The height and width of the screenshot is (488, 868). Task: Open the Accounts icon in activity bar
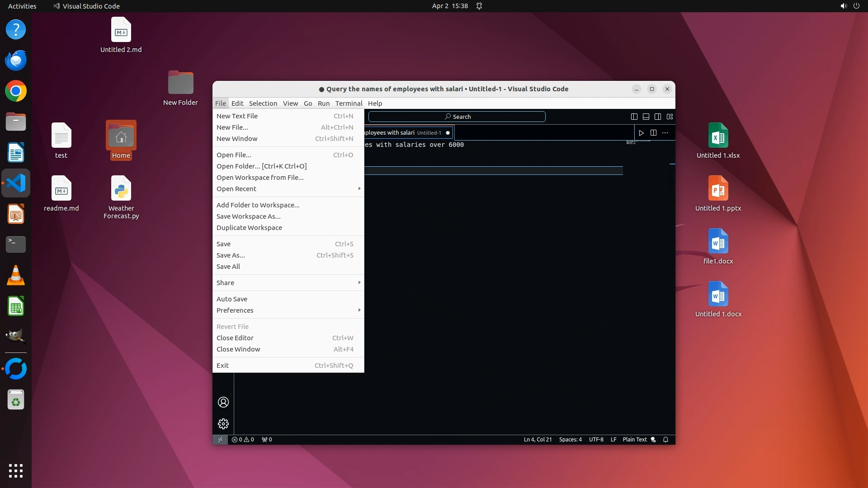223,402
